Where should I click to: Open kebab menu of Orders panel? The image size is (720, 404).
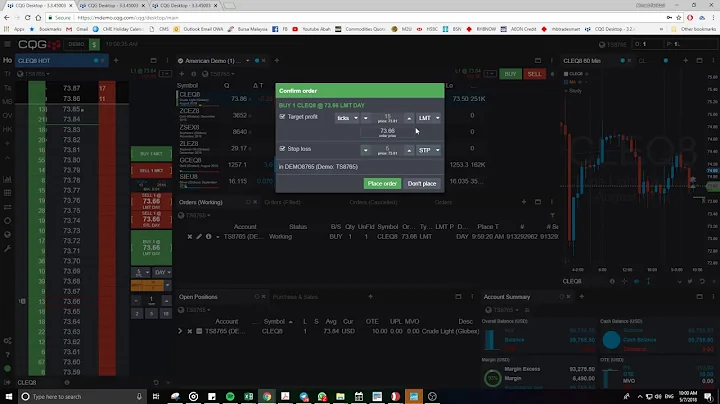pos(551,202)
